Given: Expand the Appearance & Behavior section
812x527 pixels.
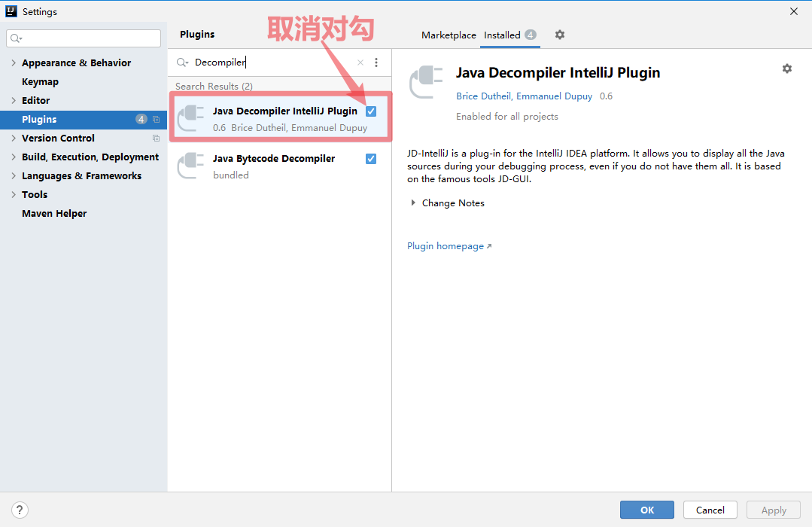Looking at the screenshot, I should click(x=14, y=62).
